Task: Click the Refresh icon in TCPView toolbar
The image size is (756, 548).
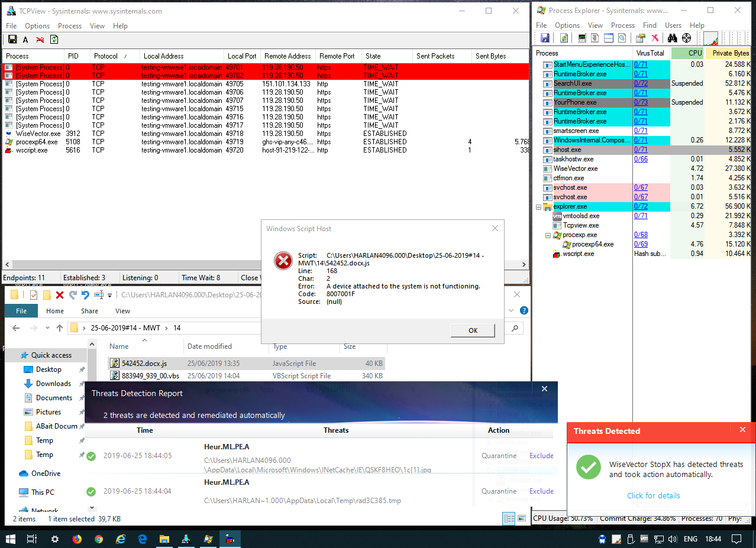Action: tap(54, 40)
